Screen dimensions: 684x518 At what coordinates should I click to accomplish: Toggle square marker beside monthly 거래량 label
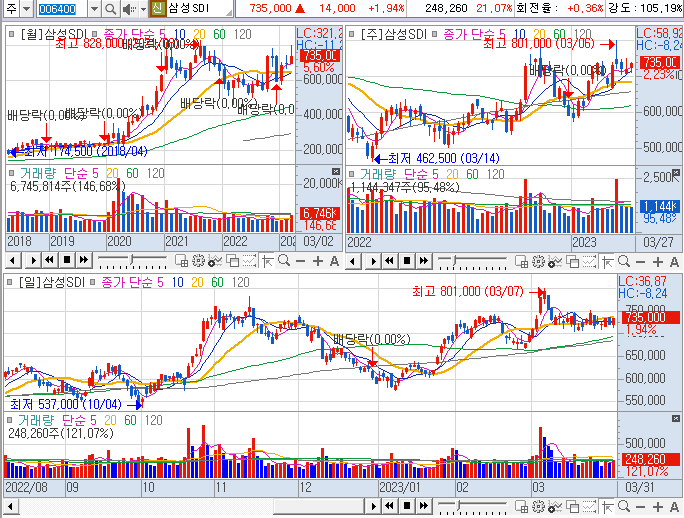11,173
